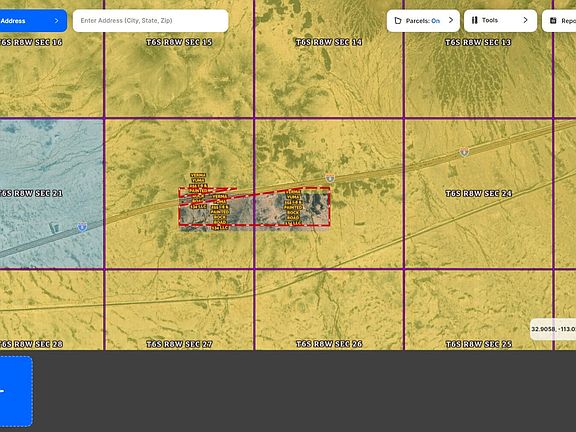Select the right highlighted Painted Rock Road parcel
This screenshot has height=432, width=576.
[x=292, y=208]
